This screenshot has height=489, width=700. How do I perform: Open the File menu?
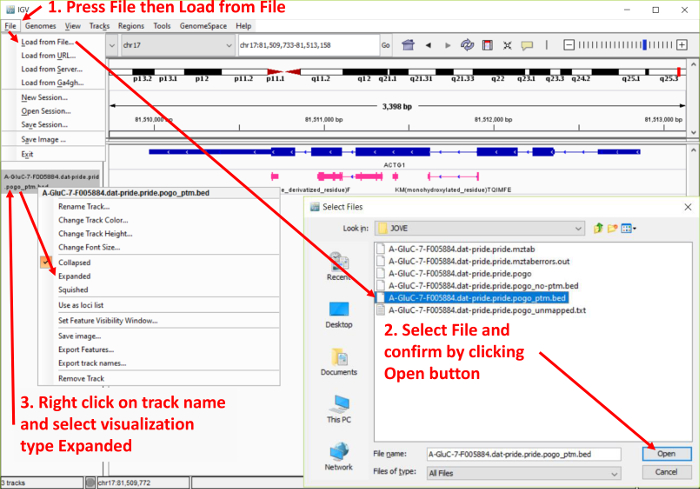(x=10, y=26)
